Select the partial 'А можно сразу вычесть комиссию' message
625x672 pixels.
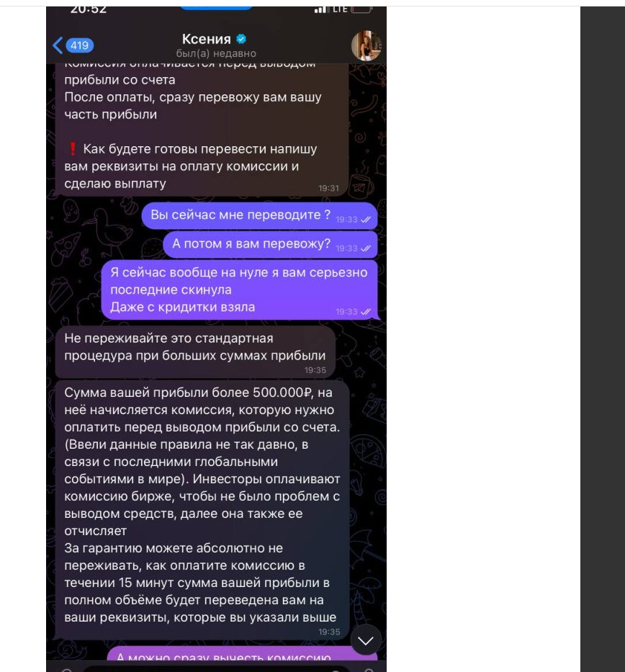[242, 653]
